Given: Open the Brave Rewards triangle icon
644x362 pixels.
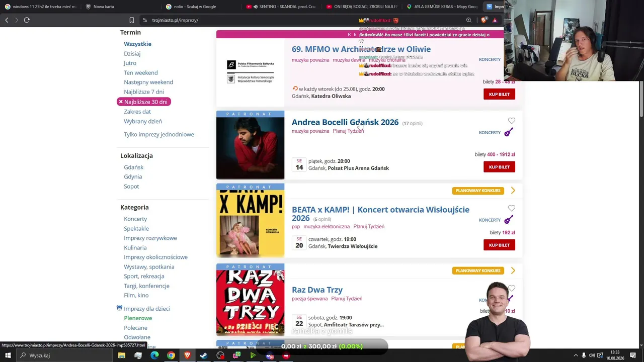Looking at the screenshot, I should coord(495,20).
